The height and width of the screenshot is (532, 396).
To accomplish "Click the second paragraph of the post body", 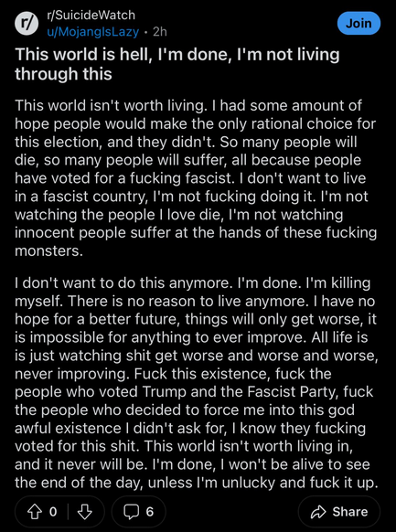I will point(197,383).
